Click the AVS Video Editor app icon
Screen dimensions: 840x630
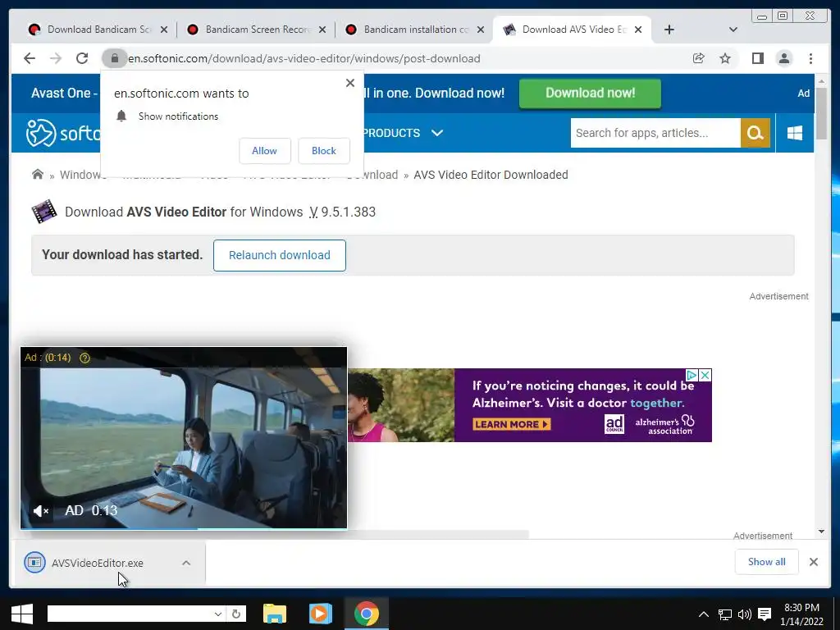point(44,212)
